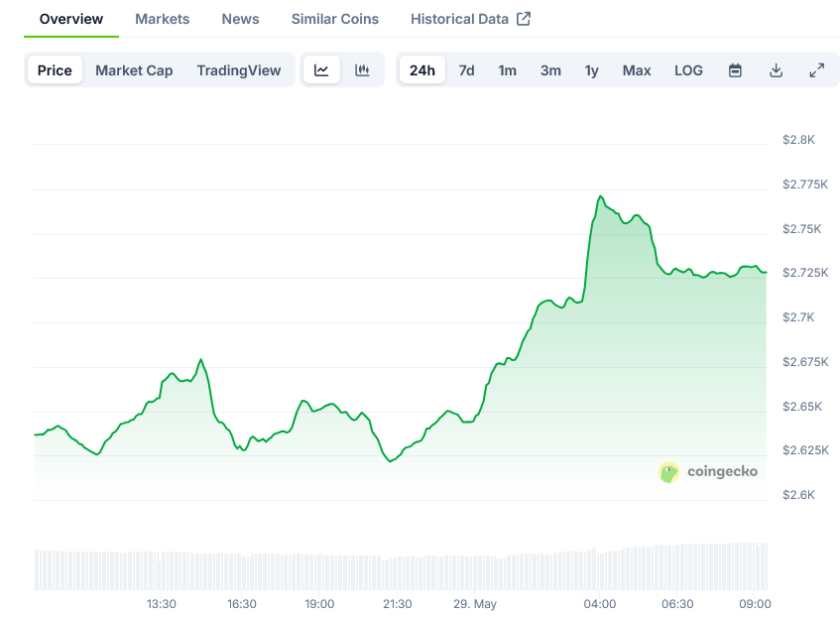Select the Price view button
Viewport: 840px width, 617px height.
click(55, 69)
